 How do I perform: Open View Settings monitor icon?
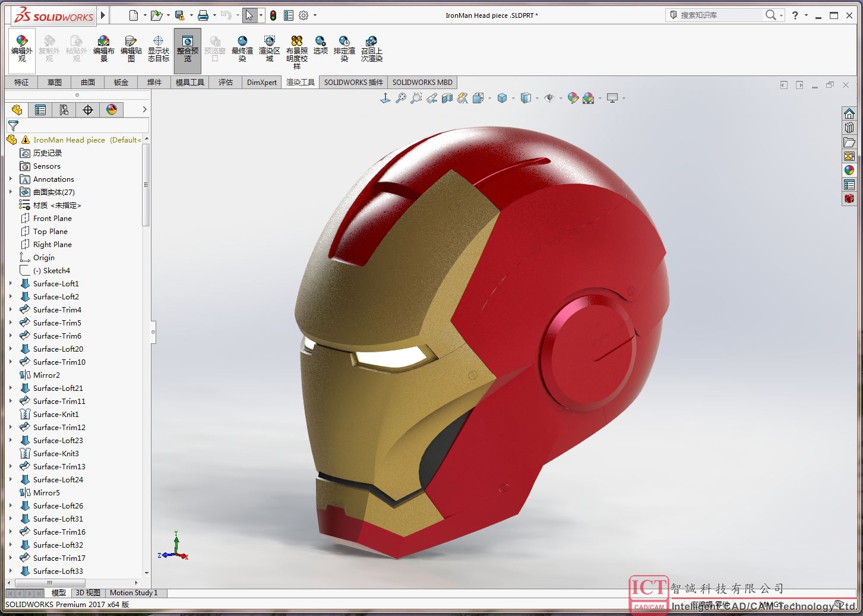(612, 98)
